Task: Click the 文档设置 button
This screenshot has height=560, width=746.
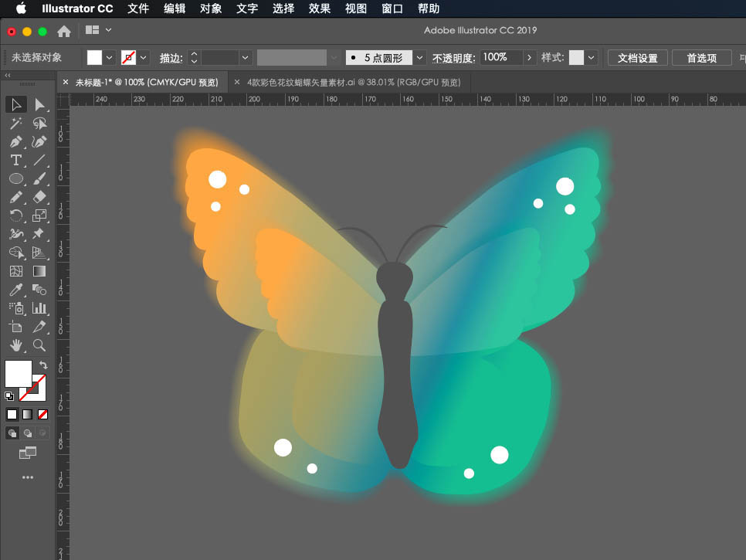Action: (638, 58)
